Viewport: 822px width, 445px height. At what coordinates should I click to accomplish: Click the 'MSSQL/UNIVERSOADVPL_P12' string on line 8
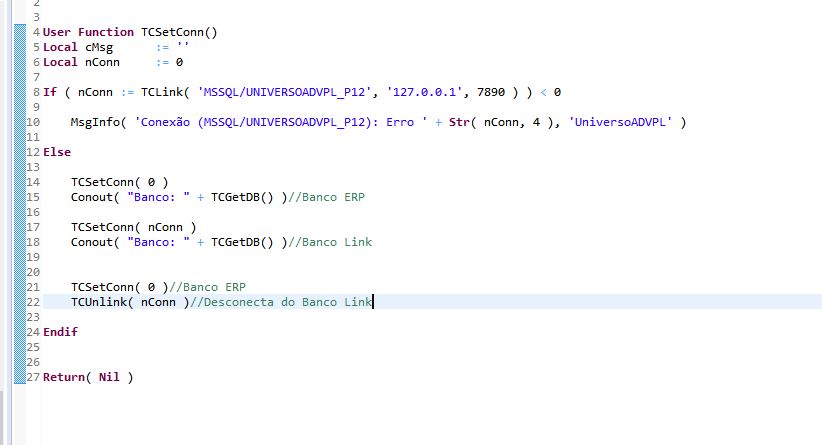tap(284, 92)
